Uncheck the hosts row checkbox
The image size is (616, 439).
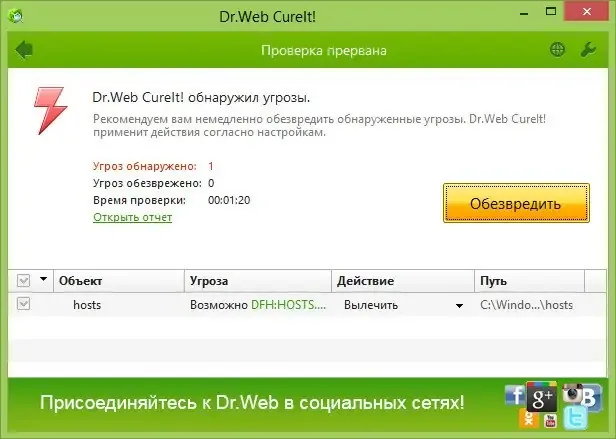click(x=24, y=304)
